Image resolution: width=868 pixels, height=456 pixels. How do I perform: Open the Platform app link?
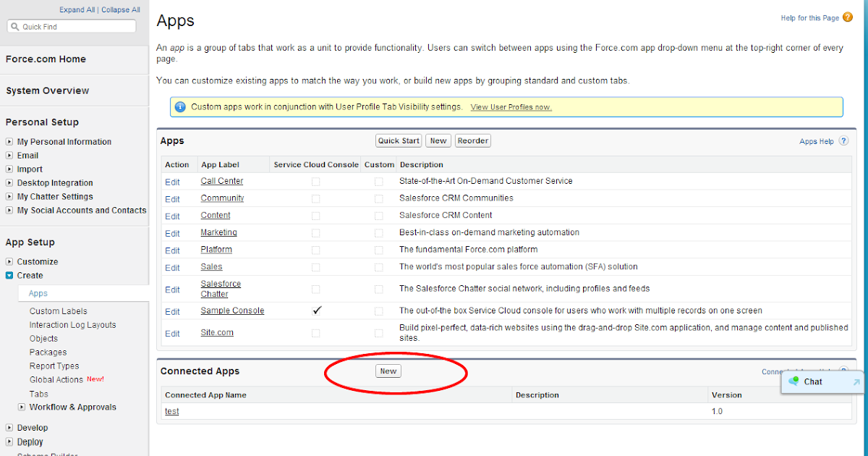pos(216,249)
